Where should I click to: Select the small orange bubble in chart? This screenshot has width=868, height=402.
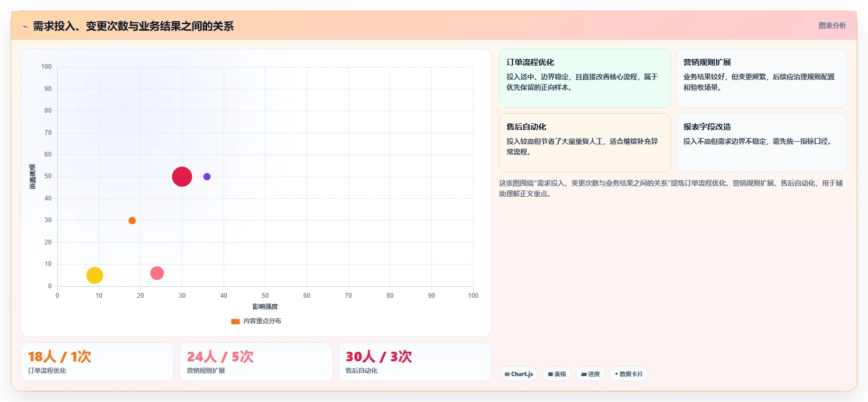tap(132, 221)
